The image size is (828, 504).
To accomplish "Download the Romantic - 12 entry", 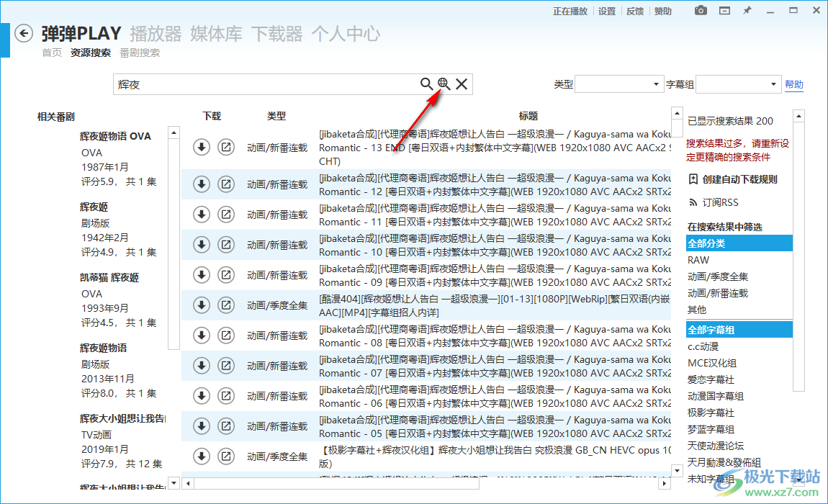I will (x=201, y=184).
